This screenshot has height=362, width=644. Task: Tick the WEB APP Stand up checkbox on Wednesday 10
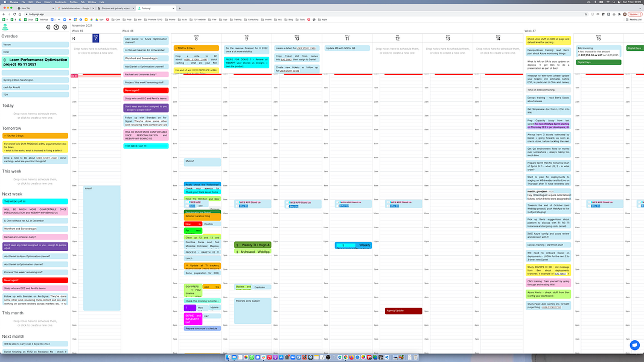pyautogui.click(x=287, y=202)
